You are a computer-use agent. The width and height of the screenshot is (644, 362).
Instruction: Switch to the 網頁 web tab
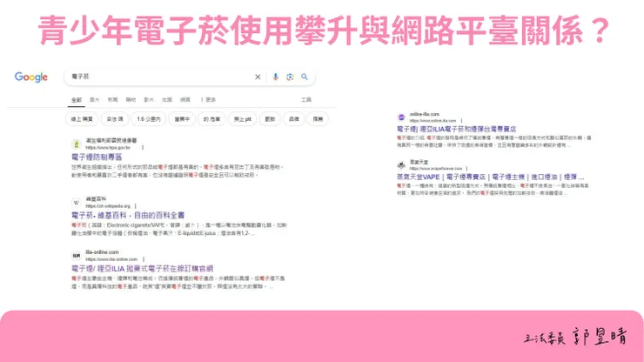(x=185, y=100)
